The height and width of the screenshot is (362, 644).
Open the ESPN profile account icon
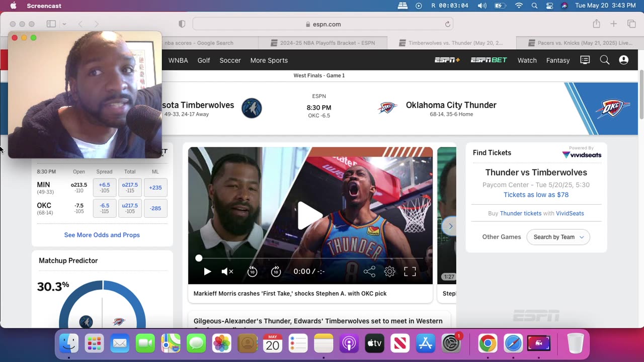pos(624,60)
